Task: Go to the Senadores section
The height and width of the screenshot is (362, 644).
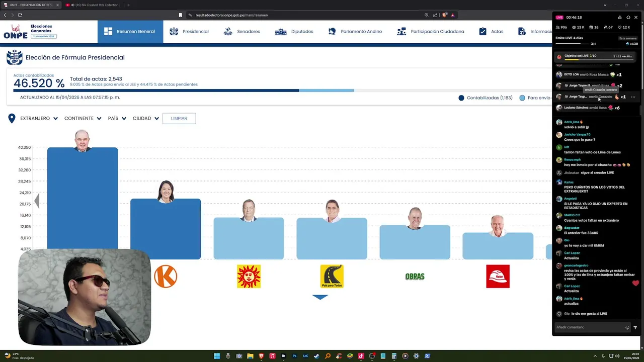Action: click(242, 32)
